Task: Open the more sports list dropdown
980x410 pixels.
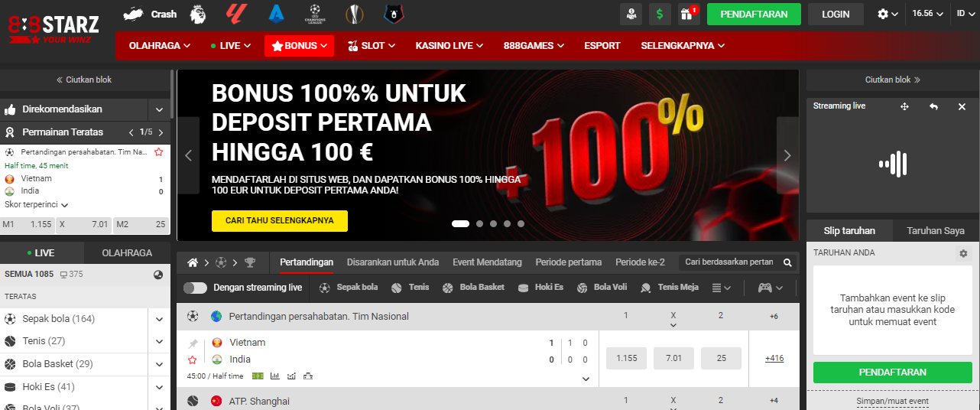Action: [x=721, y=288]
